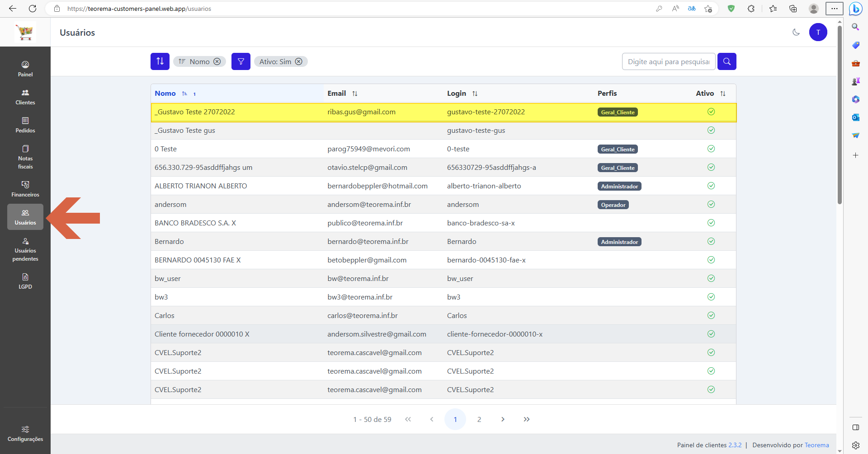Toggle Ativo check for Carlos row

click(x=711, y=315)
